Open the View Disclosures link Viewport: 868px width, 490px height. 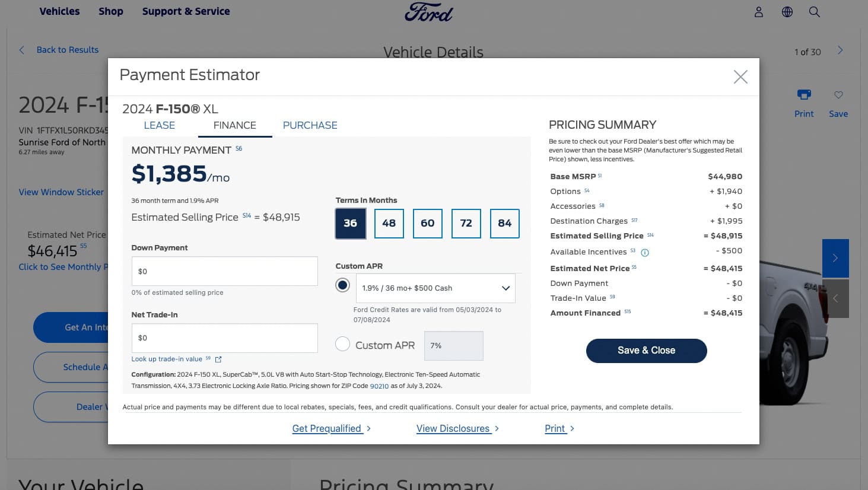(457, 428)
